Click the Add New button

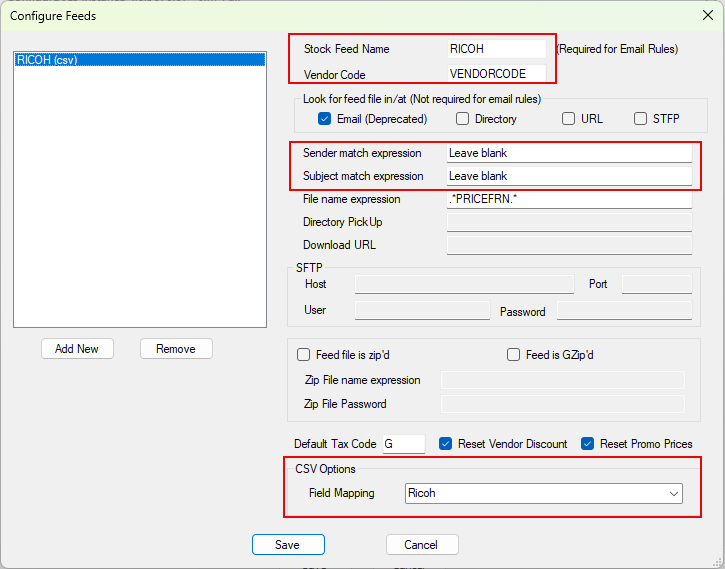pos(77,349)
